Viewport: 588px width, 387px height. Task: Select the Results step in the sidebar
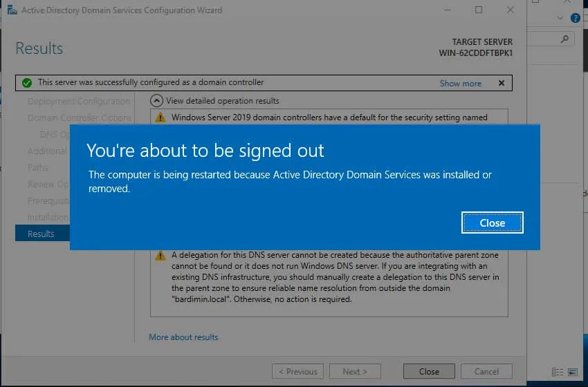(x=42, y=234)
